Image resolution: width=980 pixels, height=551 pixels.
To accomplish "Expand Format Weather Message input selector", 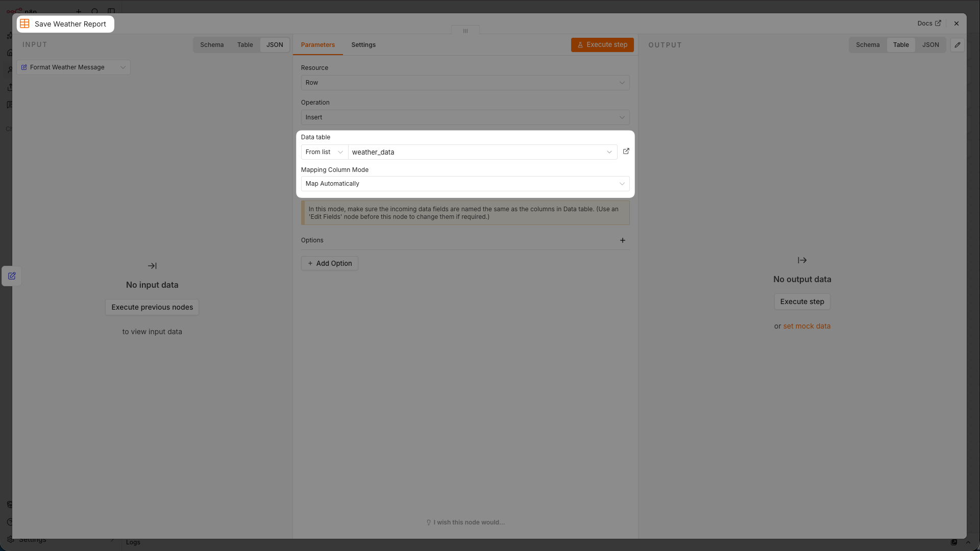I will pyautogui.click(x=73, y=67).
